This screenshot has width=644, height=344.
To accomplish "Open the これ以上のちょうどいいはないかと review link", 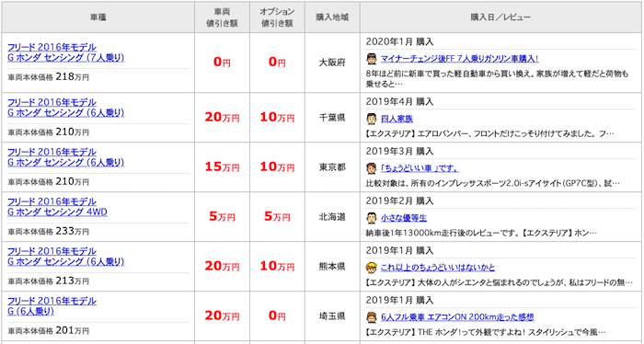I will pos(437,268).
